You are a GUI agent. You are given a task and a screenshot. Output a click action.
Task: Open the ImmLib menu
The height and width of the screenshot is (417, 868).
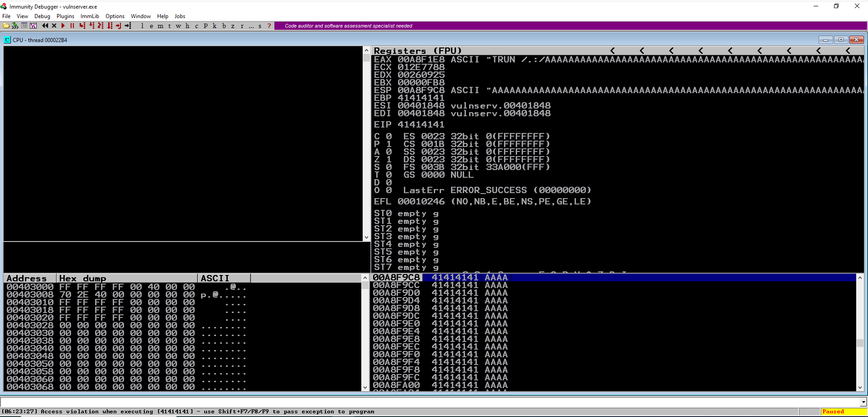click(90, 16)
